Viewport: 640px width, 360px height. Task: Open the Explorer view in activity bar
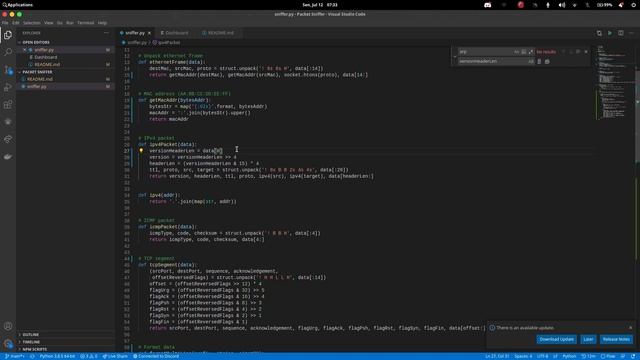click(x=8, y=35)
